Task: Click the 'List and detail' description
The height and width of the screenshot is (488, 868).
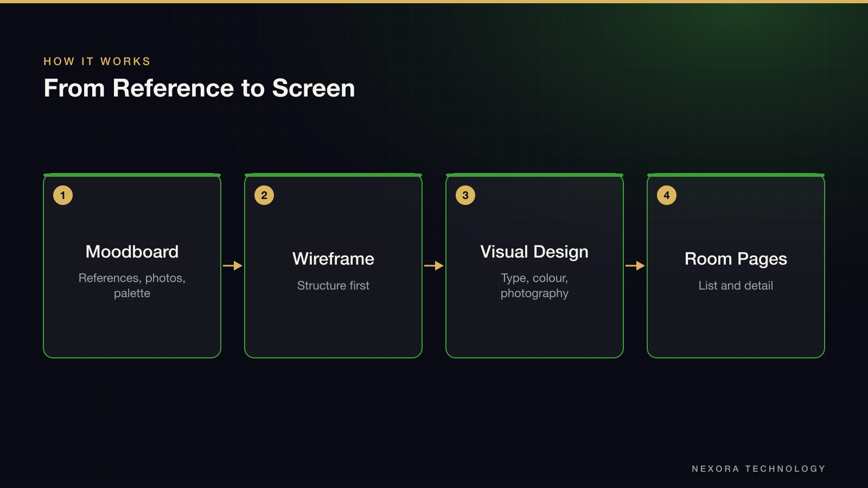Action: coord(736,285)
